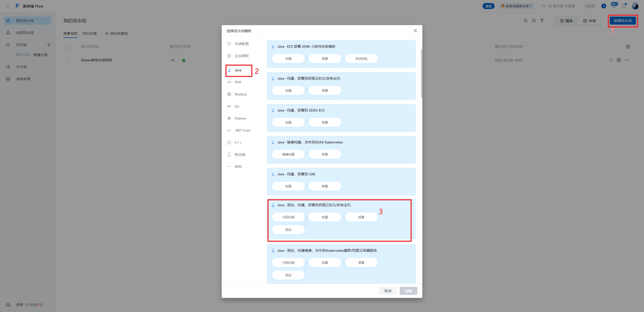Screen dimensions: 644x312
Task: Open the filter funnel icon
Action: pyautogui.click(x=542, y=21)
